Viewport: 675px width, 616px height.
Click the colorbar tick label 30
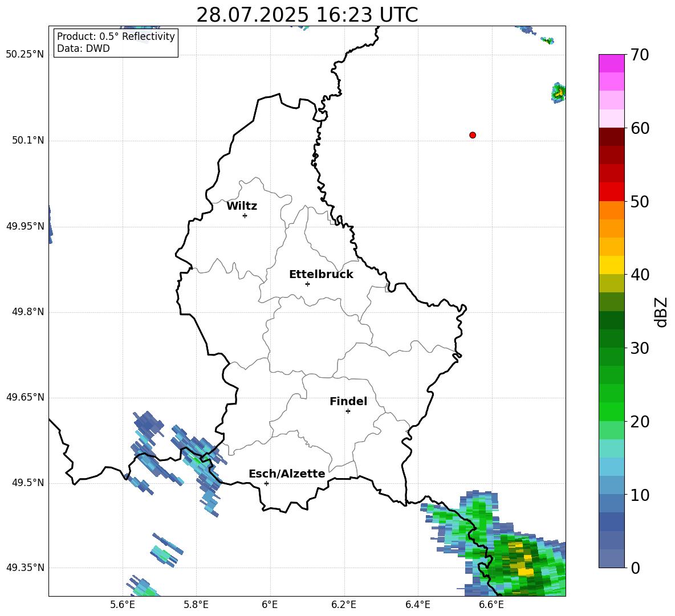click(x=640, y=348)
